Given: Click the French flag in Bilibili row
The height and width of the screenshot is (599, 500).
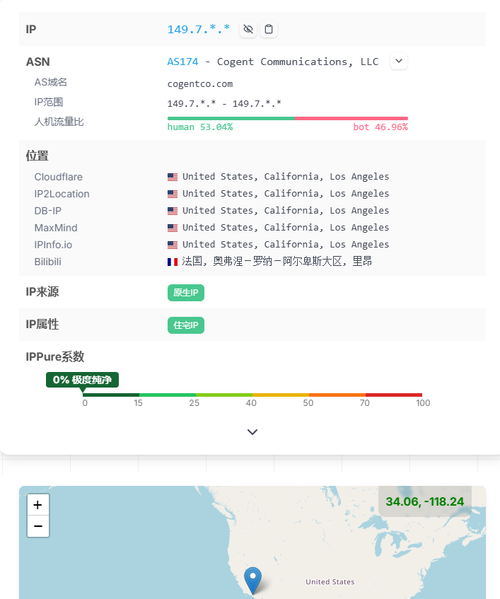Looking at the screenshot, I should [x=172, y=262].
